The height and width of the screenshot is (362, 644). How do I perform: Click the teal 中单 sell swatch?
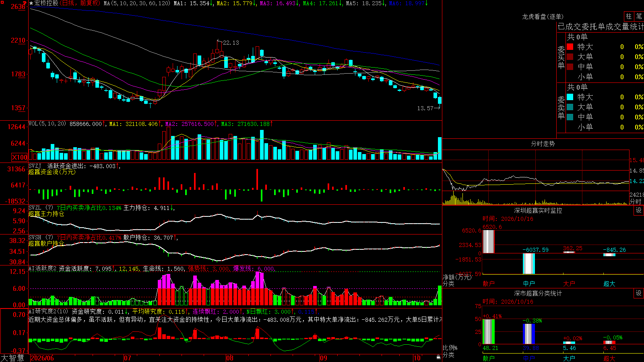coord(570,117)
